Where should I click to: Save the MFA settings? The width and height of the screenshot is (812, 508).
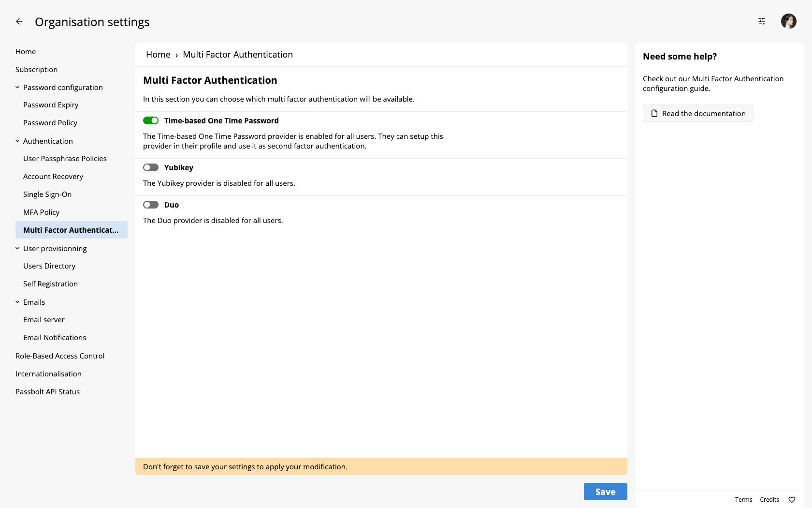[x=606, y=492]
